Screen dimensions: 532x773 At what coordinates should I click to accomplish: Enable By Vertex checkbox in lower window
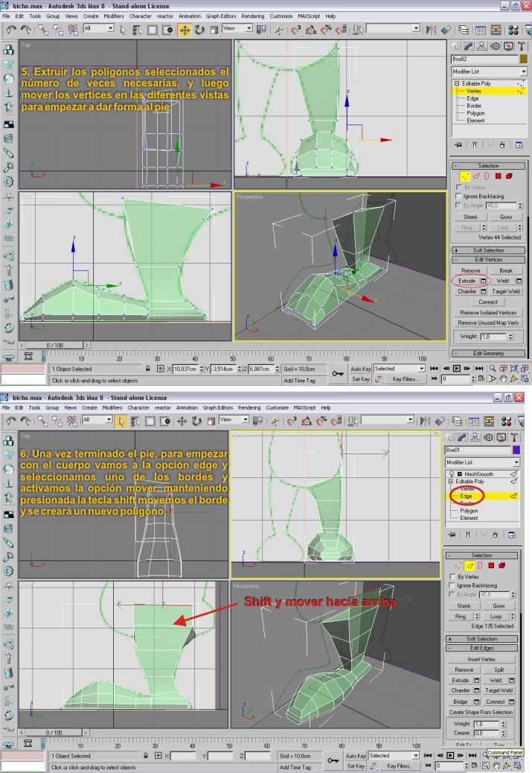(452, 576)
